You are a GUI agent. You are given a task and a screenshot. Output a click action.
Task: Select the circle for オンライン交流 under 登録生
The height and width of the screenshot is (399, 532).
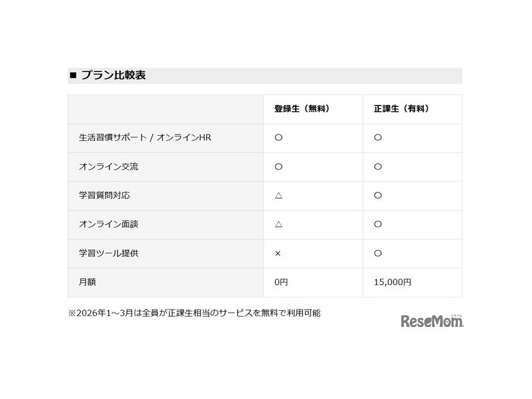click(278, 167)
